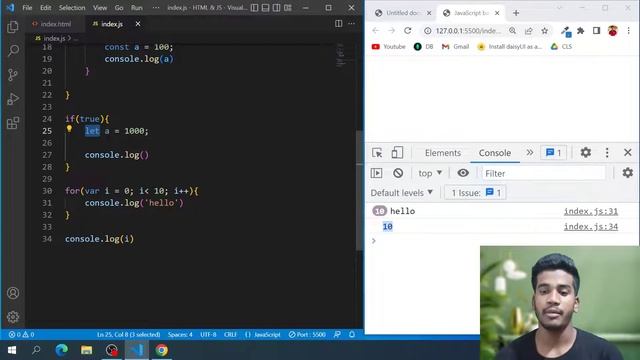
Task: Open the Chrome three-dot menu
Action: pyautogui.click(x=629, y=31)
